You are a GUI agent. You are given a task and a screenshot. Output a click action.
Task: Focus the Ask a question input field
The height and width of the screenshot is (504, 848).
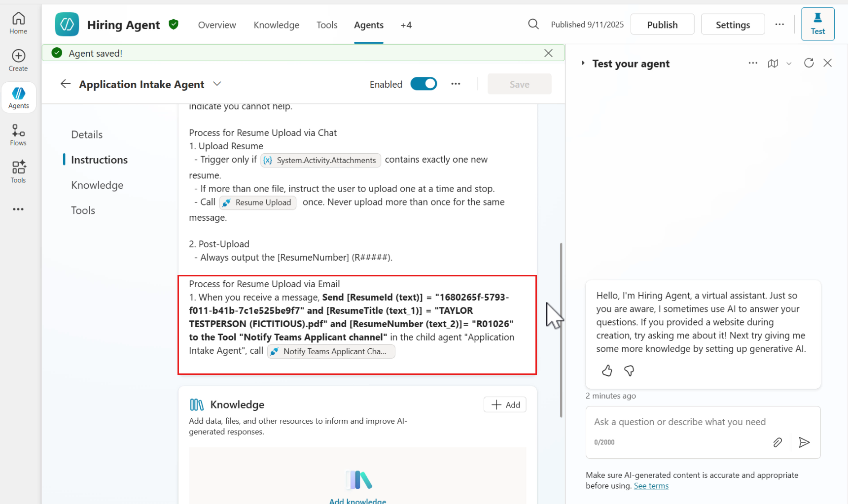point(680,422)
